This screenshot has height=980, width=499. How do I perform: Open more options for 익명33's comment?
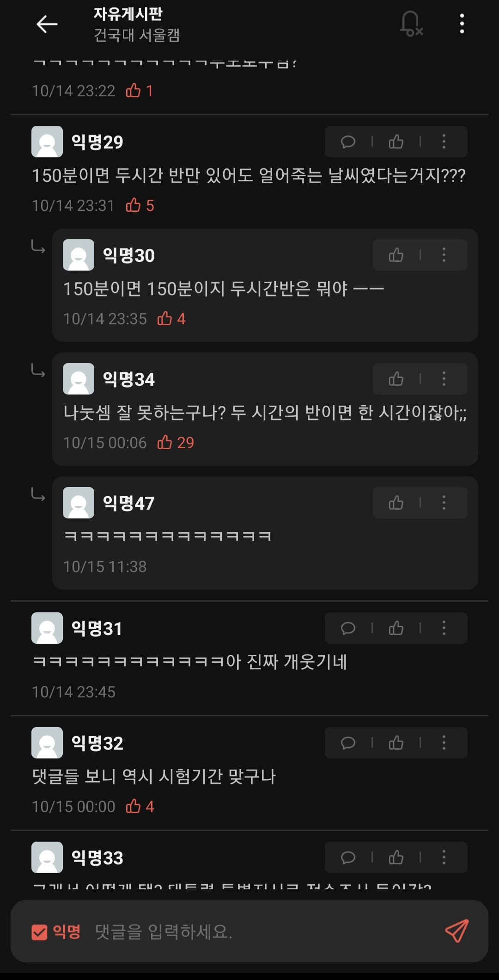tap(444, 857)
